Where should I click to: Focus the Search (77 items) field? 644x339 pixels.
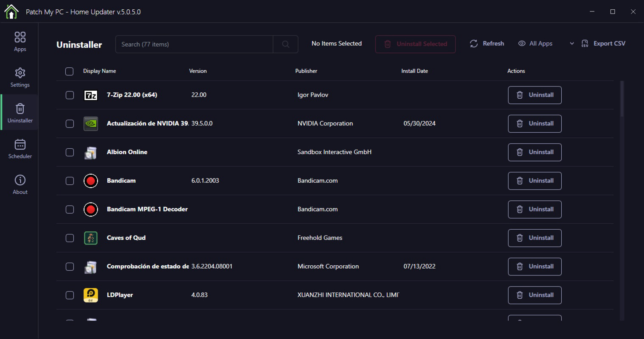[x=194, y=44]
